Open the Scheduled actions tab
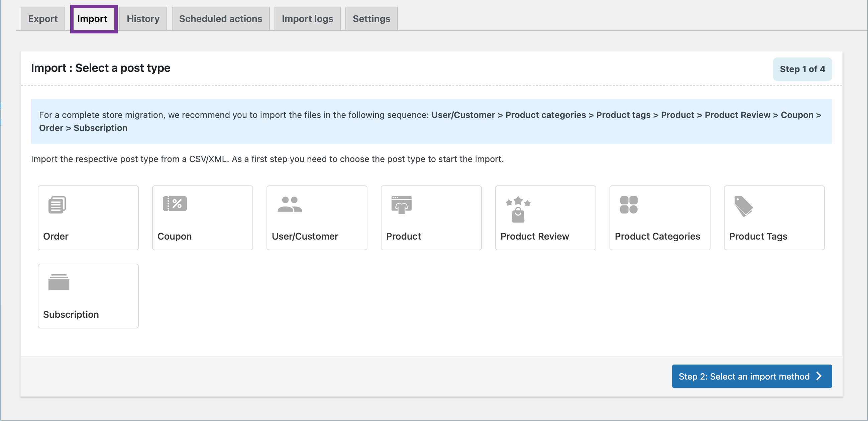Image resolution: width=868 pixels, height=421 pixels. pyautogui.click(x=220, y=19)
